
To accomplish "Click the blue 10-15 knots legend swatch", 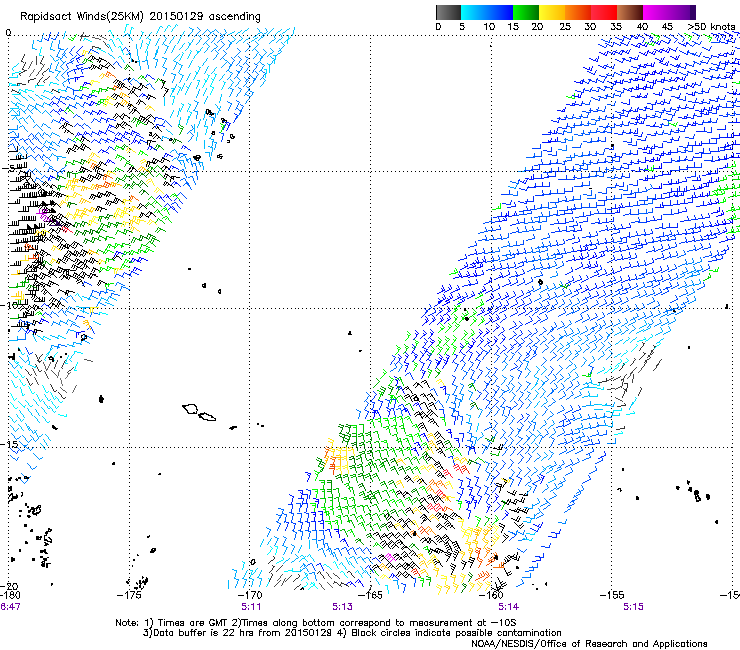I will pyautogui.click(x=500, y=12).
